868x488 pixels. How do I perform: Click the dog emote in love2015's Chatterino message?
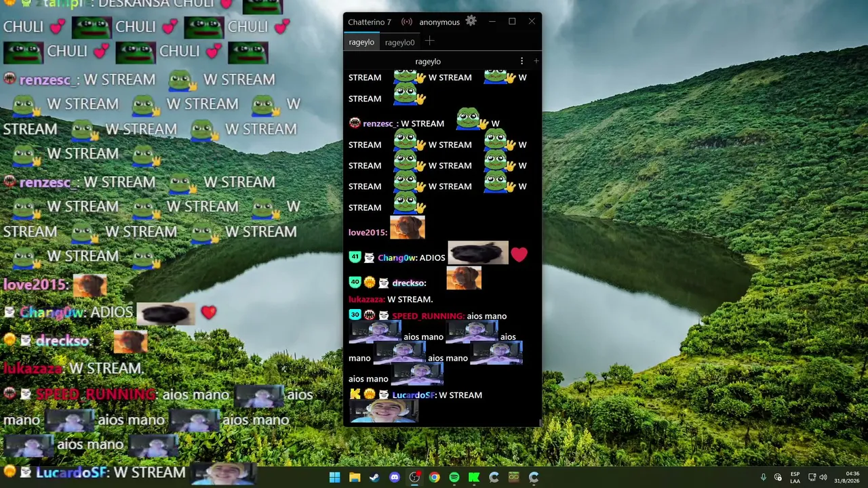pos(408,228)
